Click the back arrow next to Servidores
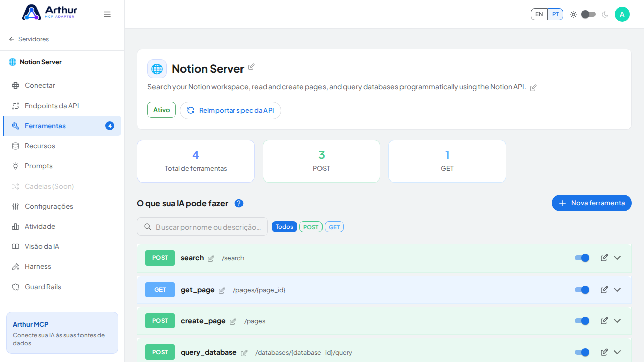The image size is (644, 362). point(12,39)
